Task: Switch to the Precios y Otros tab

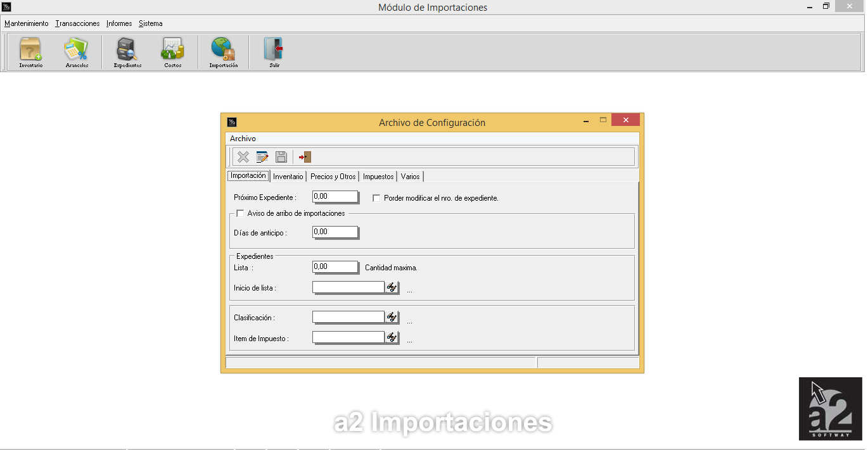Action: [x=333, y=177]
